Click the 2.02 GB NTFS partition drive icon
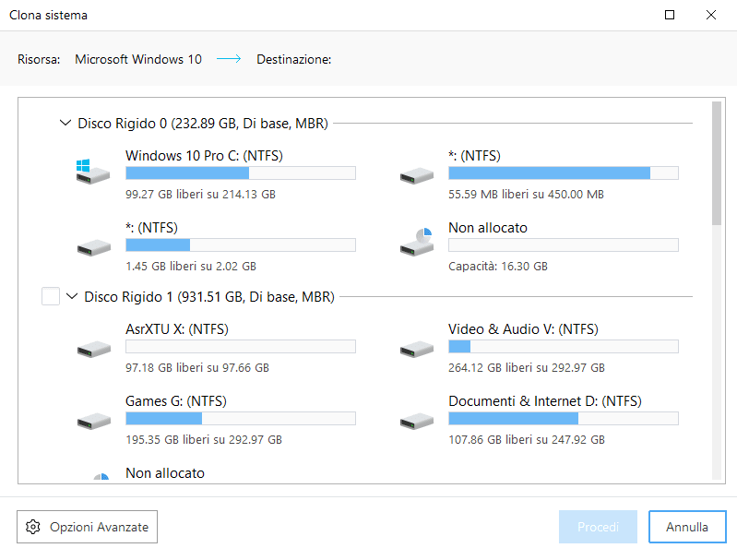737x560 pixels. (94, 246)
